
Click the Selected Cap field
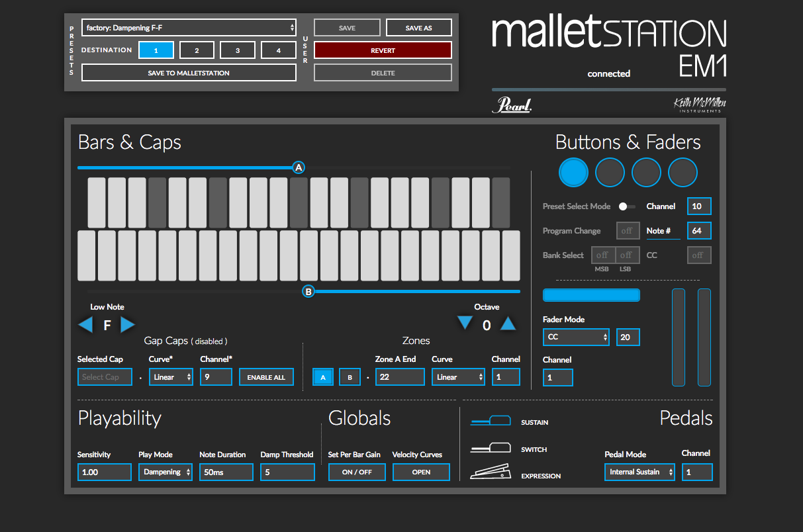pyautogui.click(x=104, y=377)
